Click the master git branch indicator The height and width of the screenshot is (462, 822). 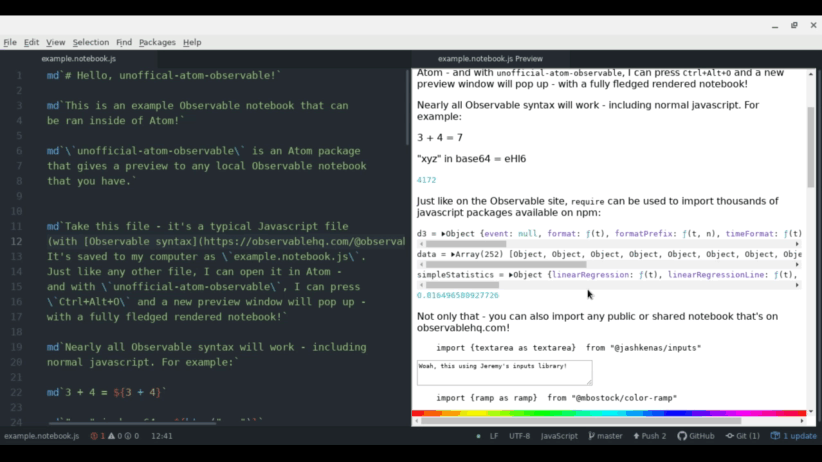[605, 436]
